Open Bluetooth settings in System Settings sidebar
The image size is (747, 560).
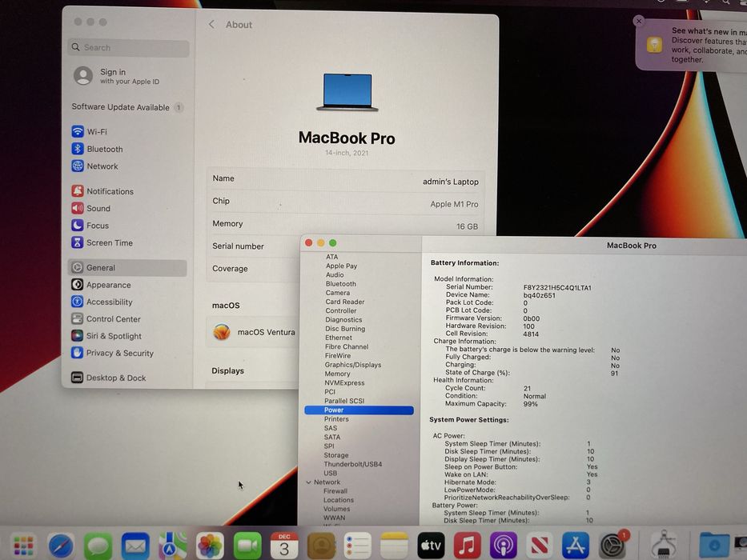pos(97,149)
